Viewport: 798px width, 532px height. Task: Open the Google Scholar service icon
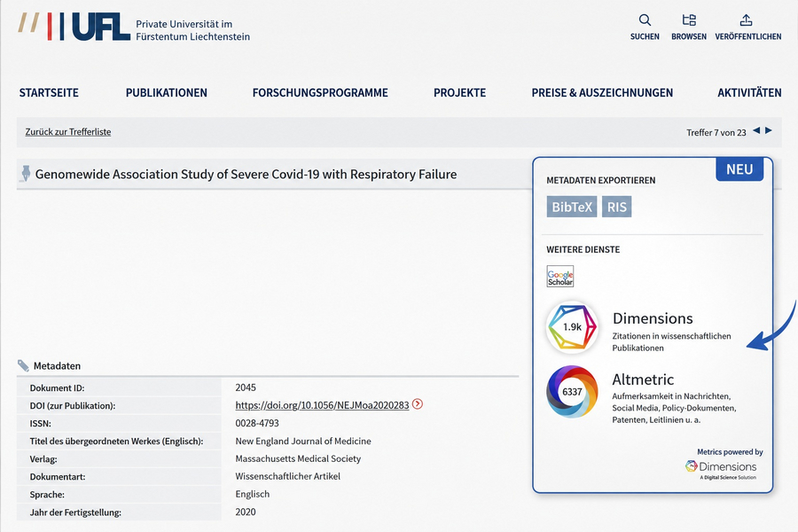click(559, 277)
